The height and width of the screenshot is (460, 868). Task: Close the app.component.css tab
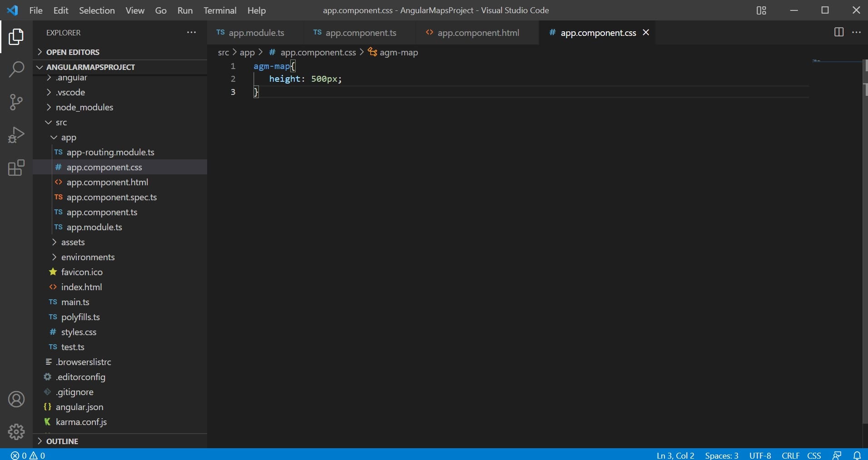(646, 33)
